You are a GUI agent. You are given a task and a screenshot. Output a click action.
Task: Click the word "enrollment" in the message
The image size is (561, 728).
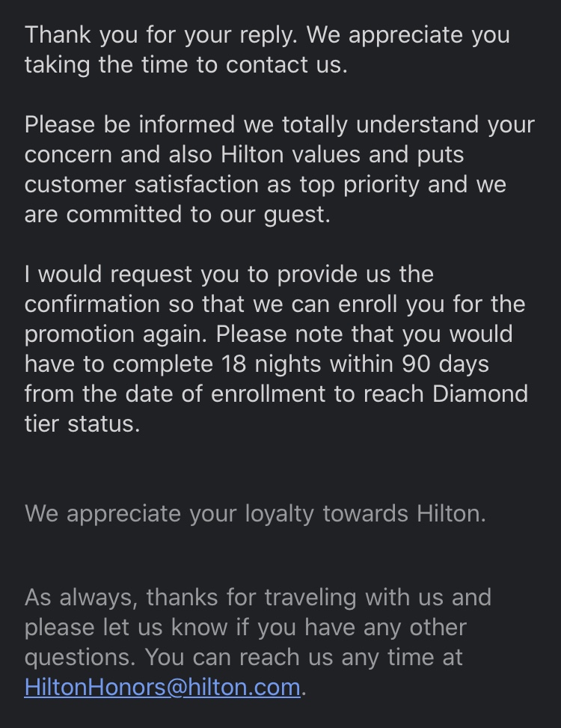[268, 394]
